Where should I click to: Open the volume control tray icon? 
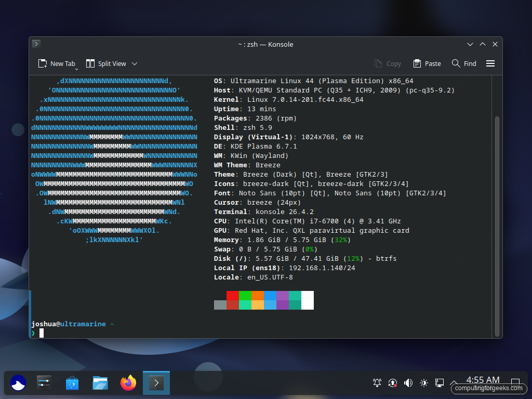(408, 383)
